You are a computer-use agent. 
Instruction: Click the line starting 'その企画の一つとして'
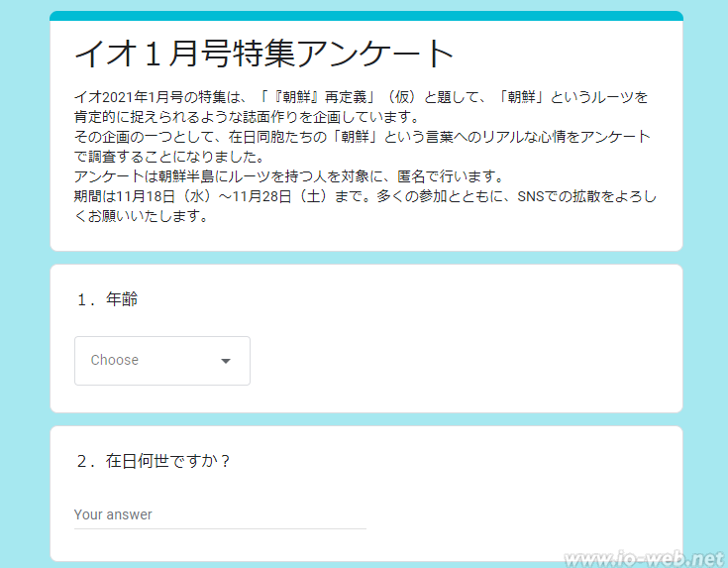(x=363, y=137)
